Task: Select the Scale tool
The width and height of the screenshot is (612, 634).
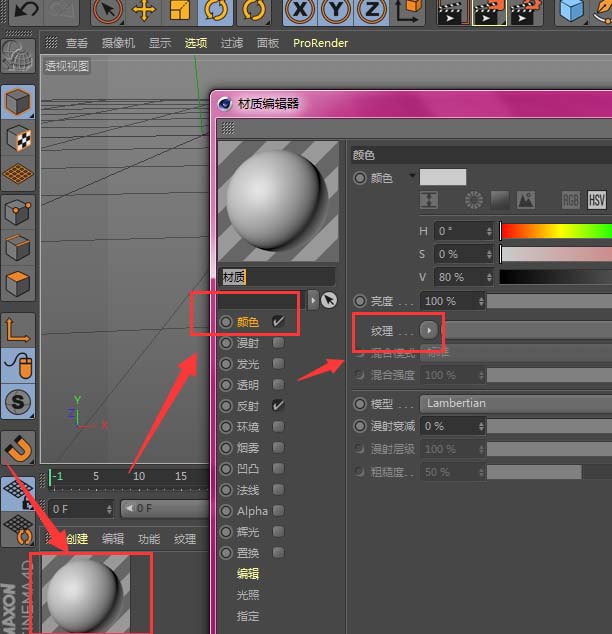Action: pos(179,11)
